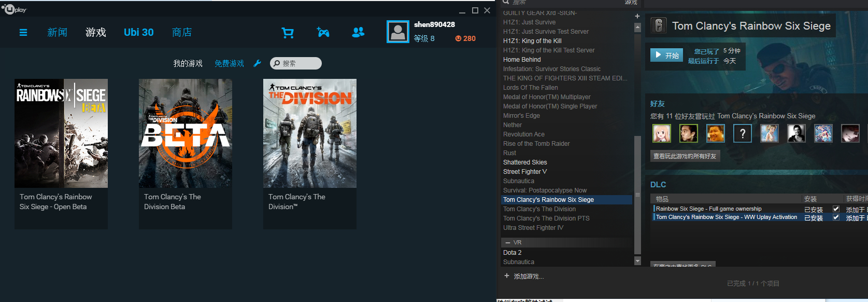Viewport: 868px width, 302px height.
Task: Click the Uplay logo
Action: point(14,9)
